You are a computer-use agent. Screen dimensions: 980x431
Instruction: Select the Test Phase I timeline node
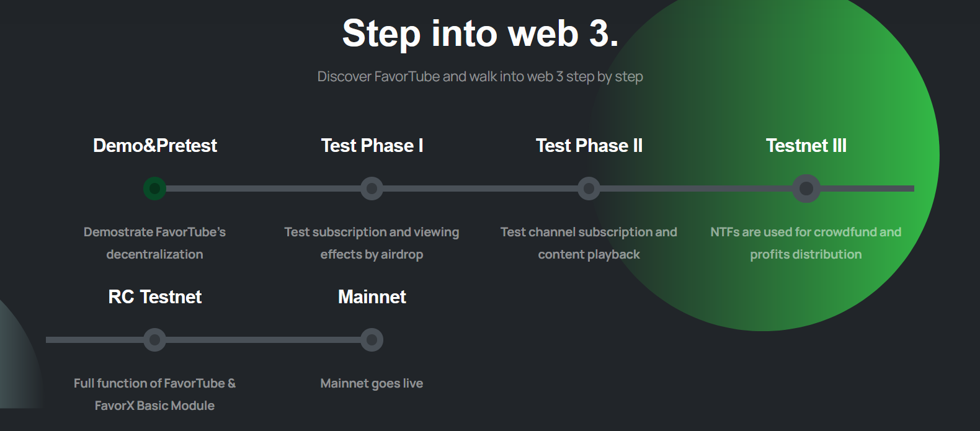(372, 189)
